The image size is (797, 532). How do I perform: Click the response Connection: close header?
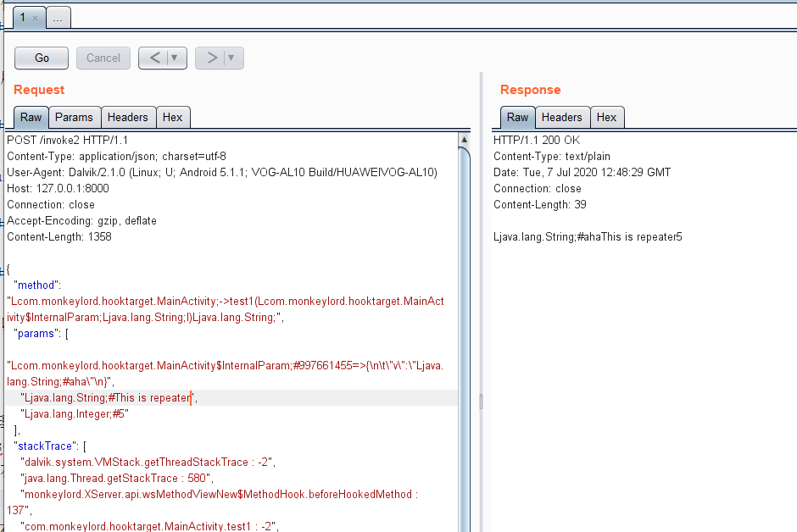tap(538, 188)
